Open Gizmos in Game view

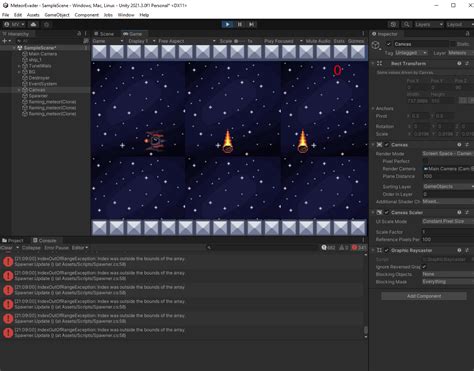356,41
